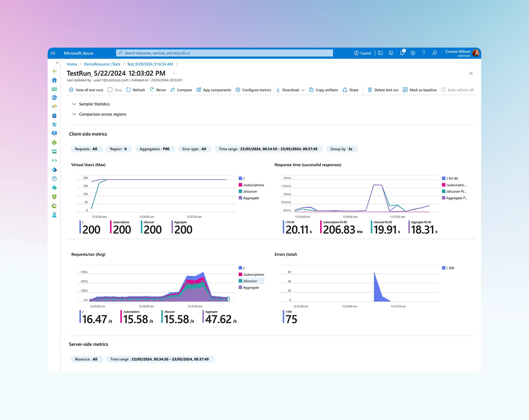Viewport: 529px width, 420px height.
Task: Toggle the /discover series in Requests/sec legend
Action: (250, 281)
